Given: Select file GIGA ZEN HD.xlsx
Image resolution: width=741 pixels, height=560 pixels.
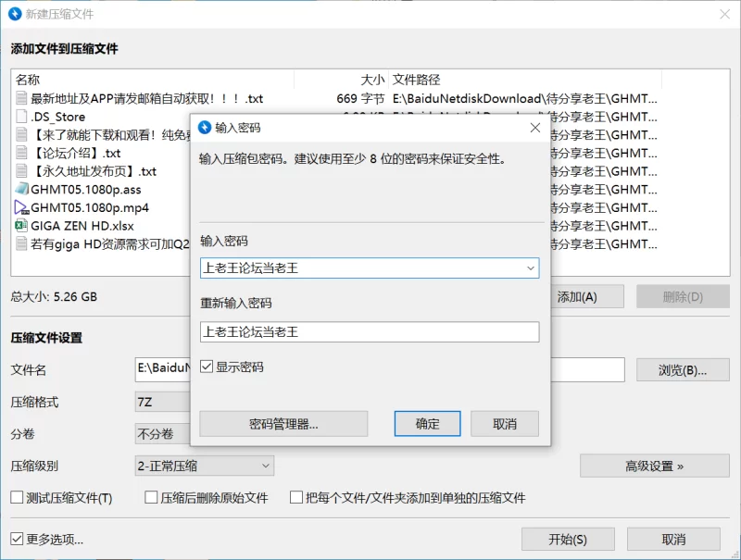Looking at the screenshot, I should [82, 226].
